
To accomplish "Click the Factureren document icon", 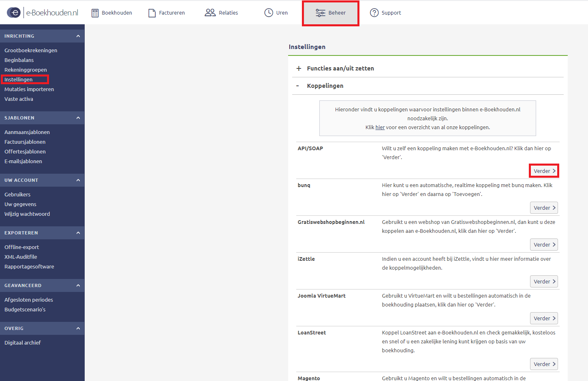I will point(152,13).
